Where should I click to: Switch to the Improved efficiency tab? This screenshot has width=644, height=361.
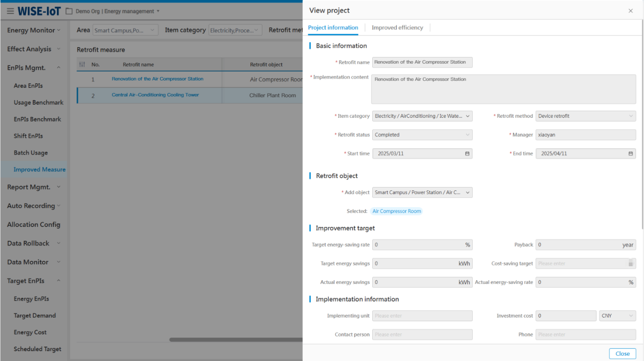(397, 28)
